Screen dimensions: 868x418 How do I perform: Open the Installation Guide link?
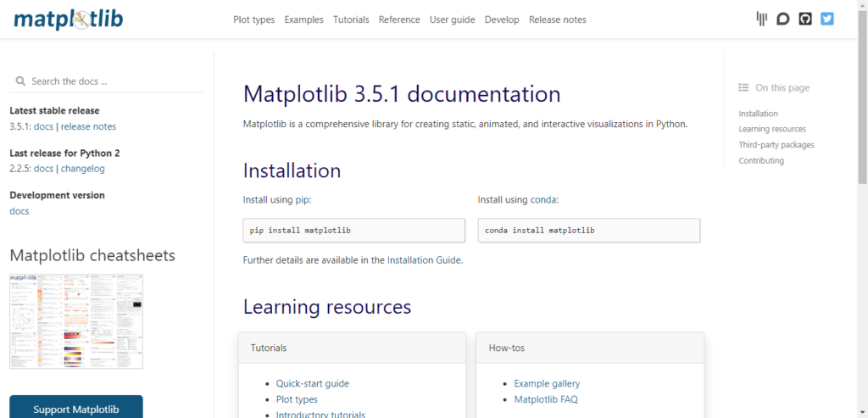coord(424,259)
